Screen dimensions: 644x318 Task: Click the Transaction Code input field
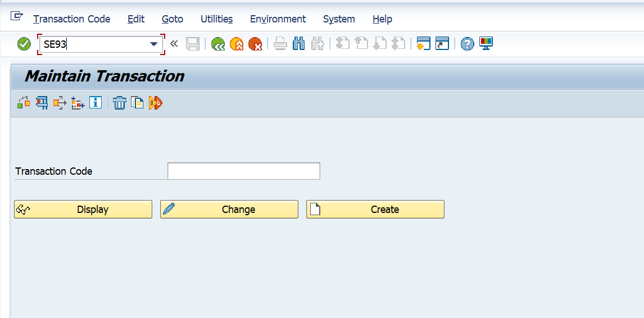[243, 171]
